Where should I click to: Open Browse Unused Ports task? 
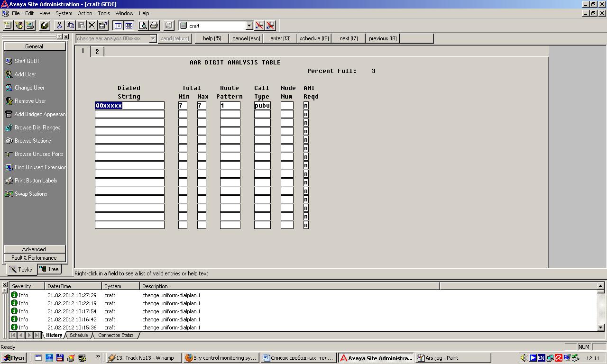[x=38, y=154]
